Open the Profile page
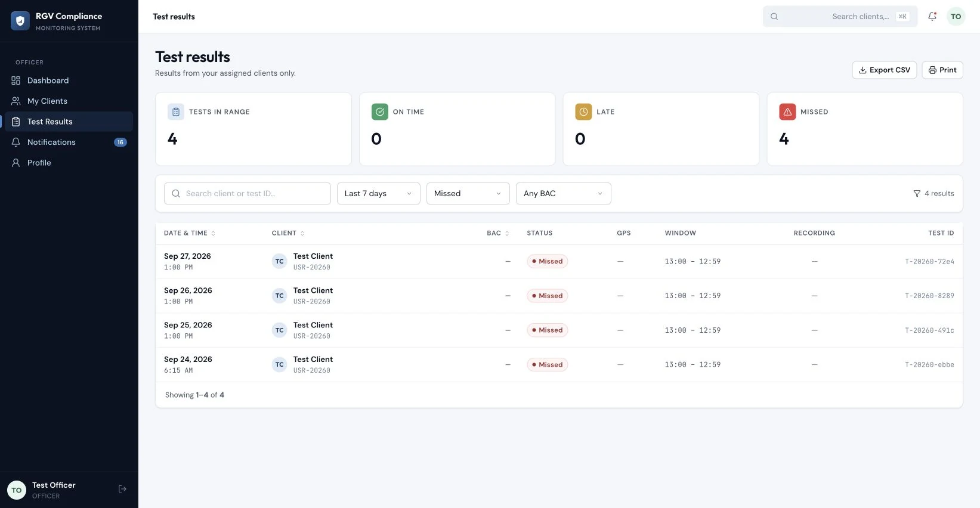 (69, 163)
